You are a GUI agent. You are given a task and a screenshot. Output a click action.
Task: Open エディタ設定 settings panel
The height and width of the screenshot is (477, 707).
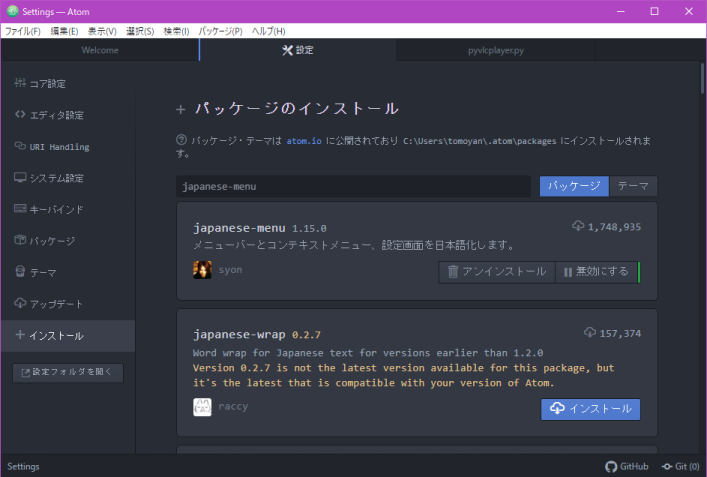click(55, 115)
